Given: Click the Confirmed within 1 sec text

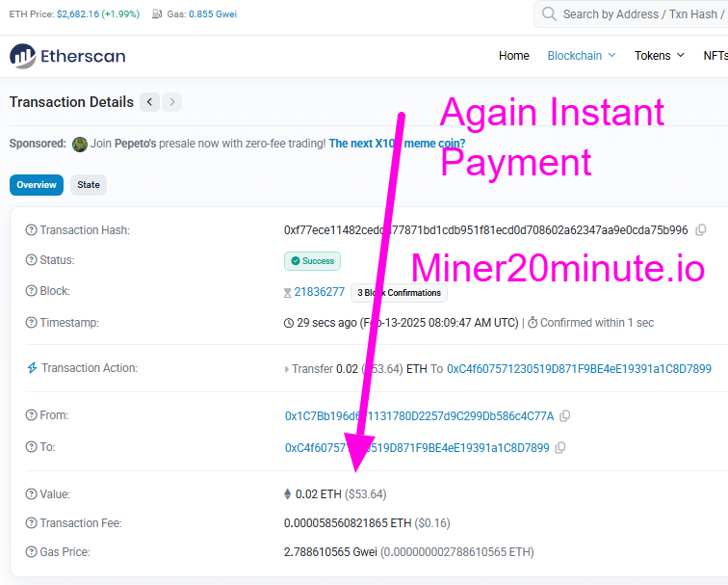Looking at the screenshot, I should [x=597, y=323].
